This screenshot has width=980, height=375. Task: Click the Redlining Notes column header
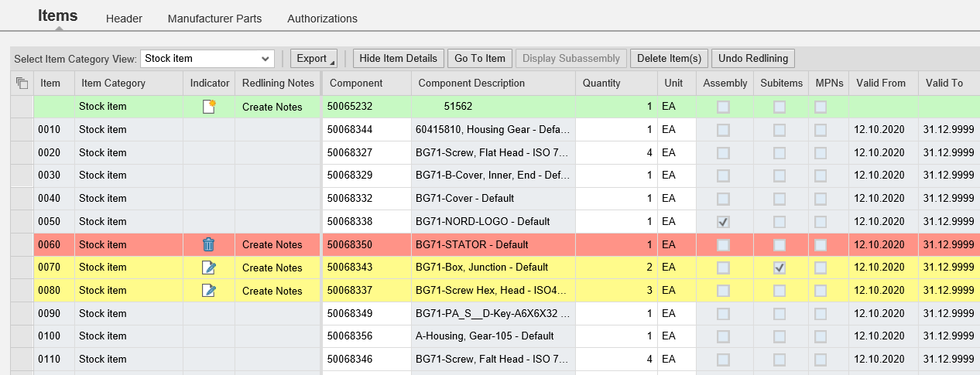(278, 84)
